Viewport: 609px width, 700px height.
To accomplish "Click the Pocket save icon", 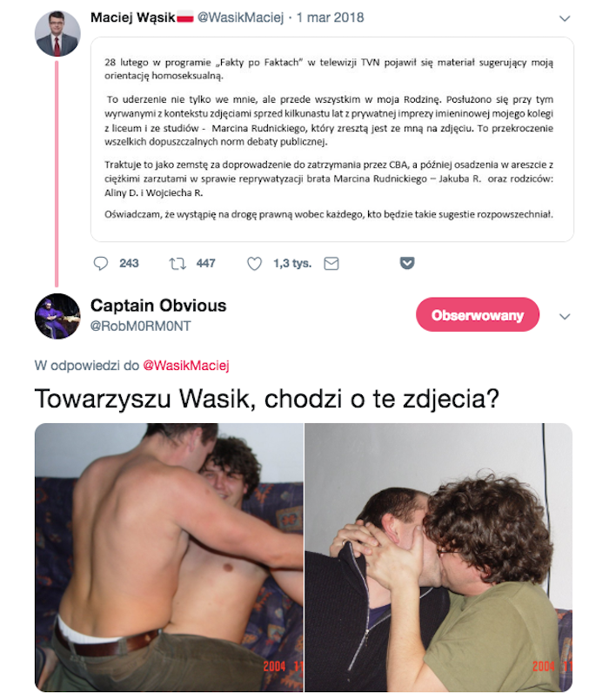I will pyautogui.click(x=407, y=263).
